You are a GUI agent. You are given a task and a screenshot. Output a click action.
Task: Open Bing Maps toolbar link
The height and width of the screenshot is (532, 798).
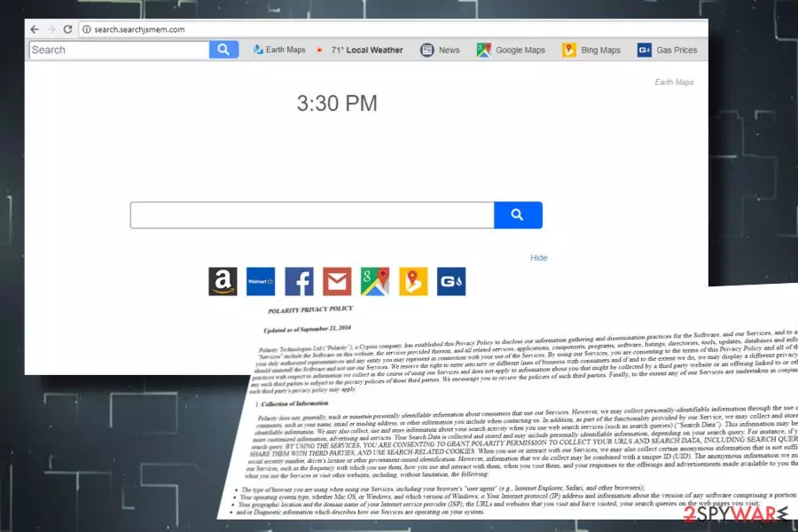coord(591,50)
